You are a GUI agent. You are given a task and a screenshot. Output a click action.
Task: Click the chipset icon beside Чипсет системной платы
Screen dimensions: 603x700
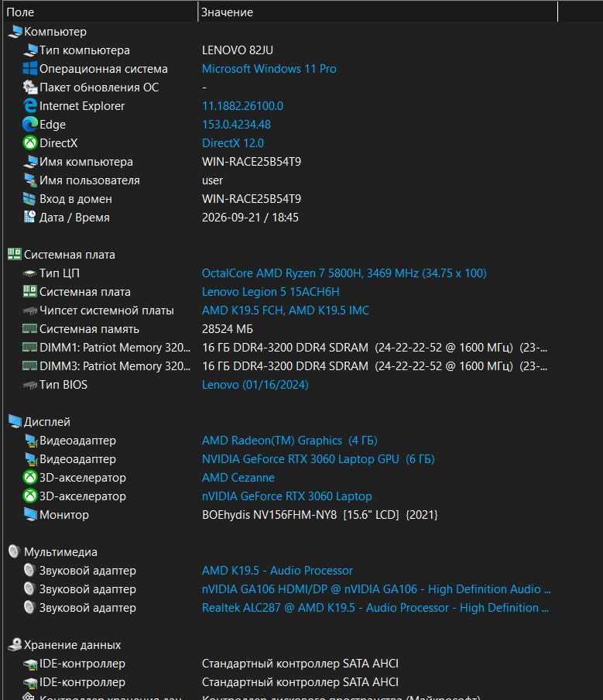coord(30,311)
